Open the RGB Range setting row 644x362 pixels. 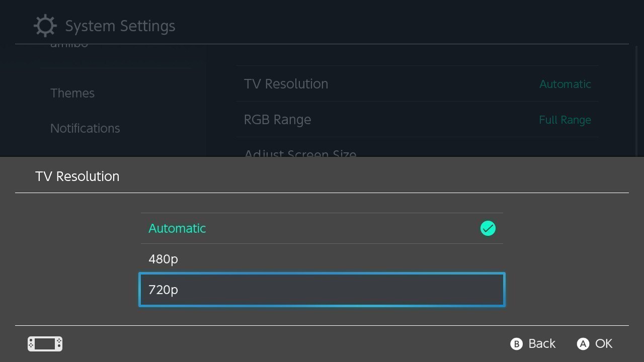point(418,120)
